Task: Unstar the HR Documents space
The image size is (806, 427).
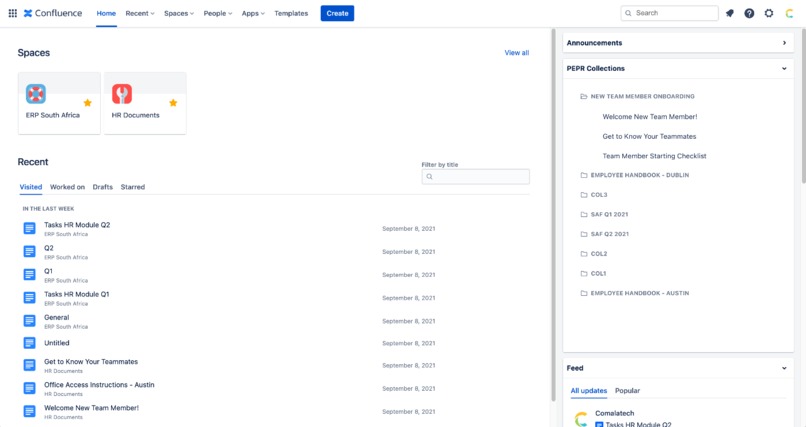Action: [173, 103]
